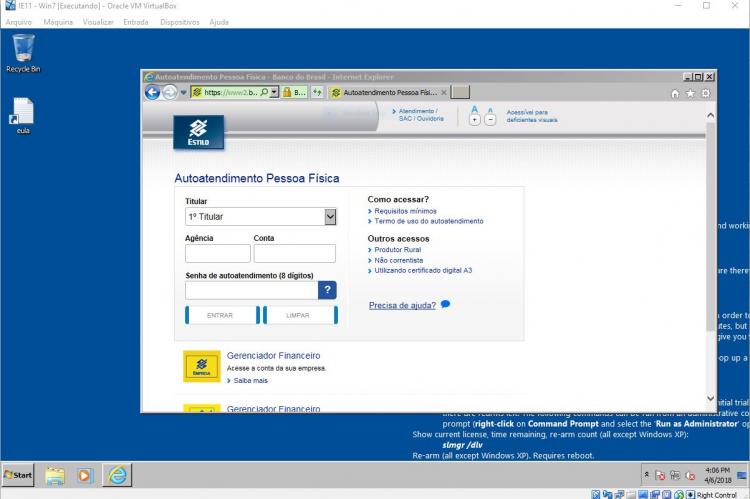The height and width of the screenshot is (499, 750).
Task: Open the VirtualBox Entrada menu
Action: tap(136, 22)
